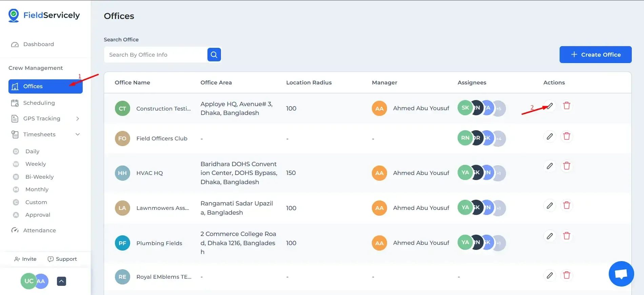Expand the user profile arrow button
The image size is (644, 295).
coord(61,281)
